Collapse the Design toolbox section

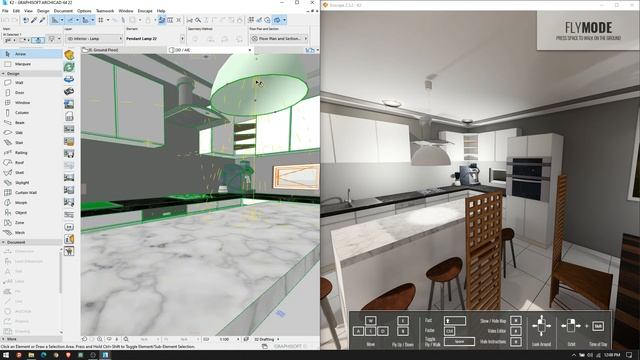click(x=31, y=73)
